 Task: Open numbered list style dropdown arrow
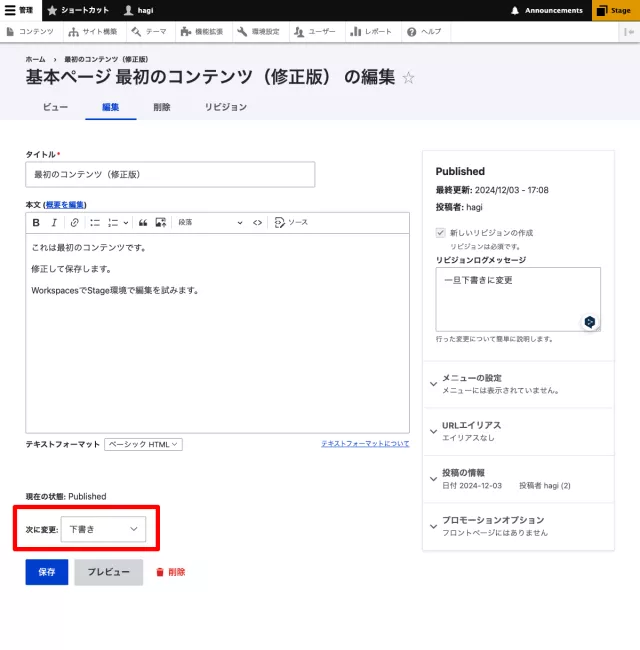[x=126, y=223]
